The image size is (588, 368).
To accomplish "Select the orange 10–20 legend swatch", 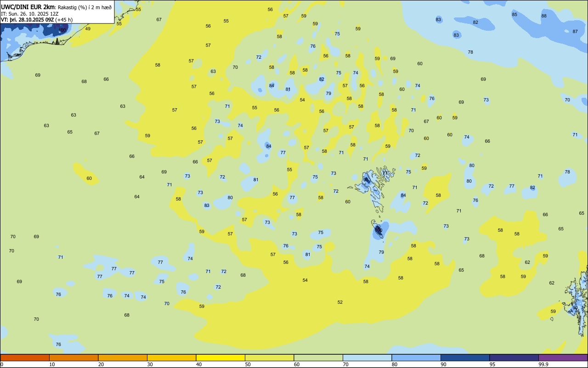I will tap(73, 357).
